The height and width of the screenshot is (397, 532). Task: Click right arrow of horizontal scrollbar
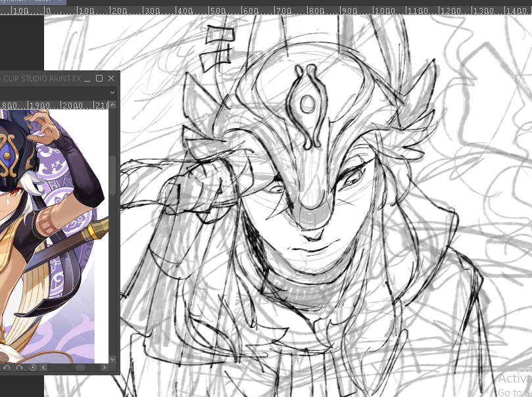[x=104, y=367]
